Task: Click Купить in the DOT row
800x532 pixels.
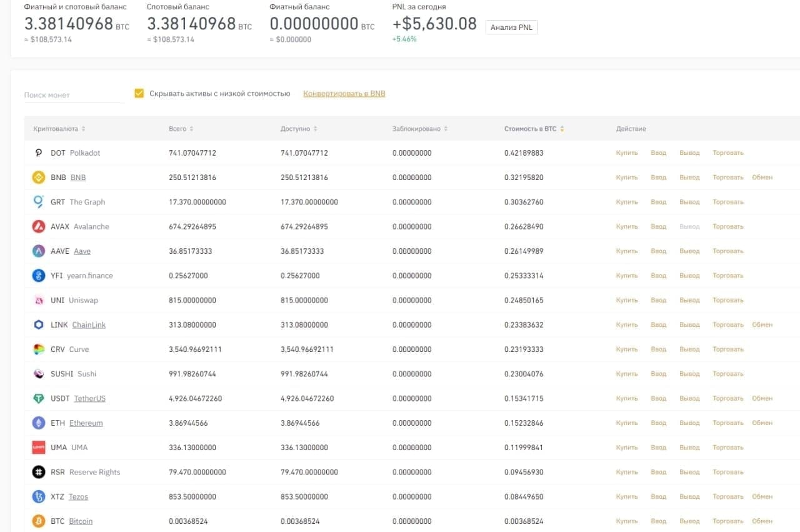Action: click(x=627, y=153)
